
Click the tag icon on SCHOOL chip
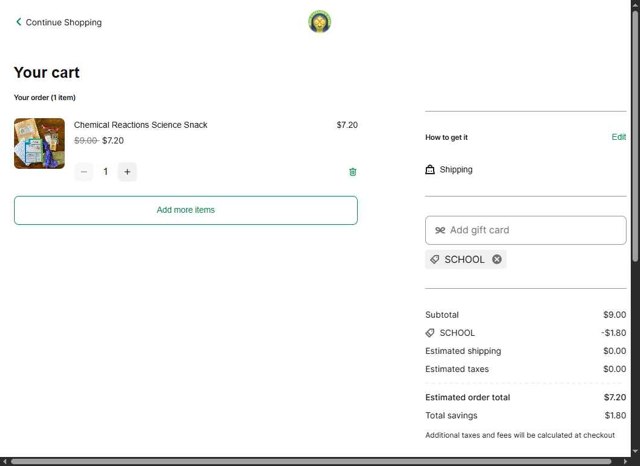pyautogui.click(x=435, y=259)
